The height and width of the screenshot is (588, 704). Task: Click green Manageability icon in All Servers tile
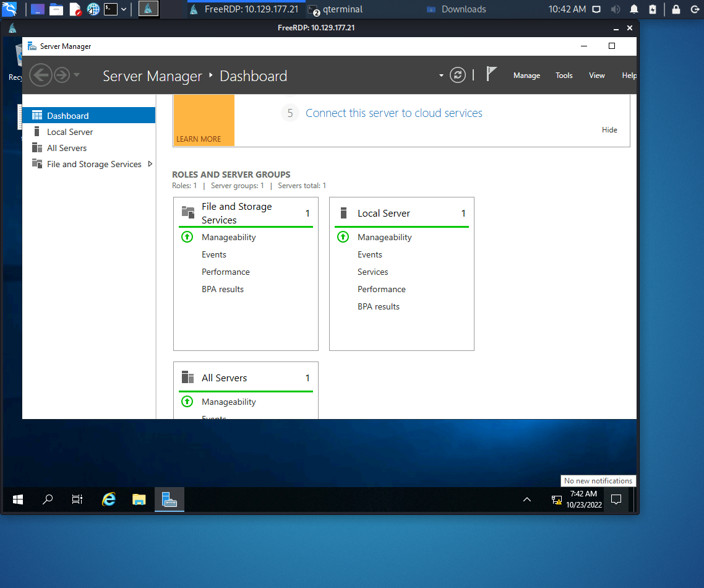[x=187, y=402]
